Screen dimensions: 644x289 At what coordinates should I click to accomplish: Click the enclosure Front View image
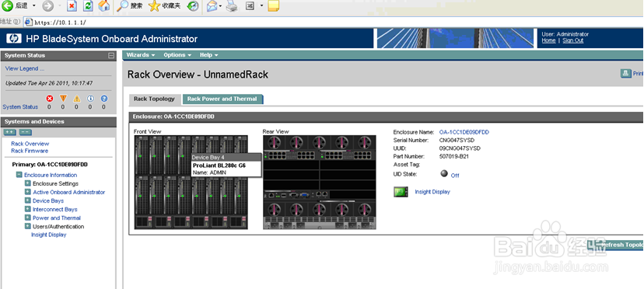pyautogui.click(x=191, y=182)
